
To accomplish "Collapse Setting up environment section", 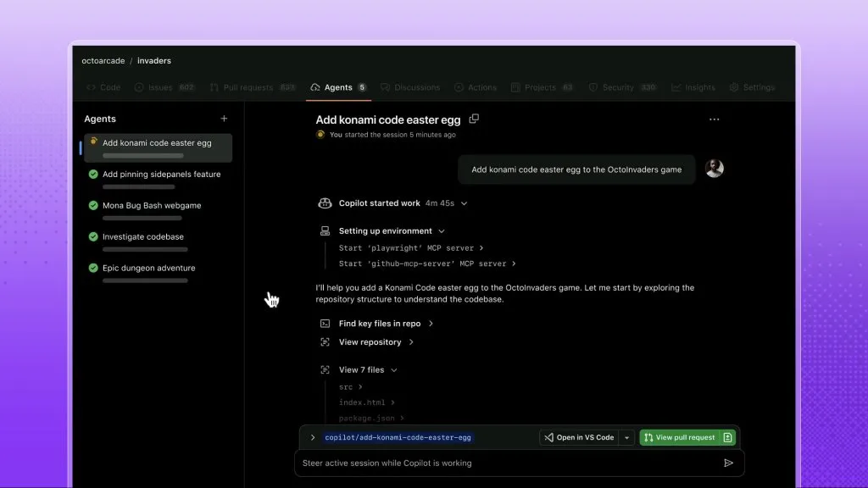I will (x=441, y=231).
